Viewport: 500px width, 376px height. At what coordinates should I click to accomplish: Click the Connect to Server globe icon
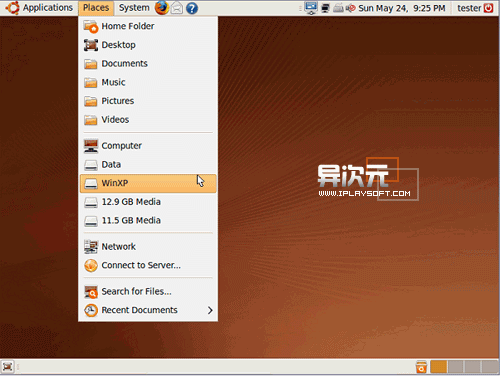click(x=91, y=265)
